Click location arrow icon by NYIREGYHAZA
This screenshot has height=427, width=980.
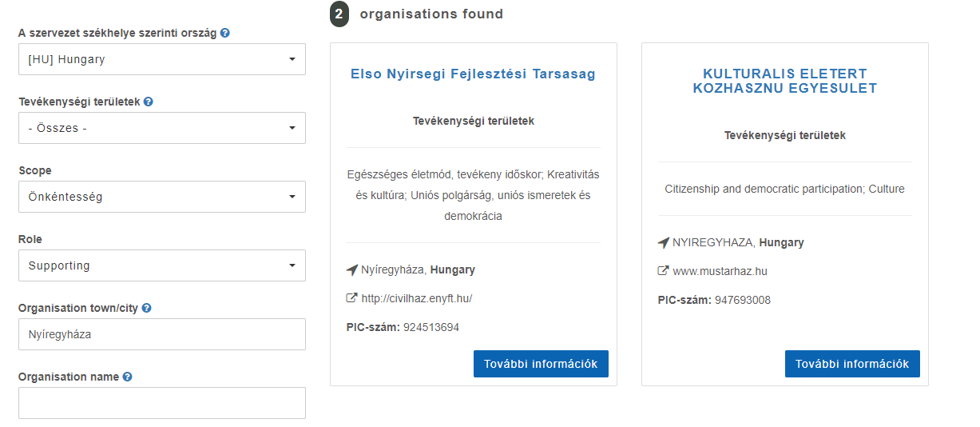coord(663,243)
